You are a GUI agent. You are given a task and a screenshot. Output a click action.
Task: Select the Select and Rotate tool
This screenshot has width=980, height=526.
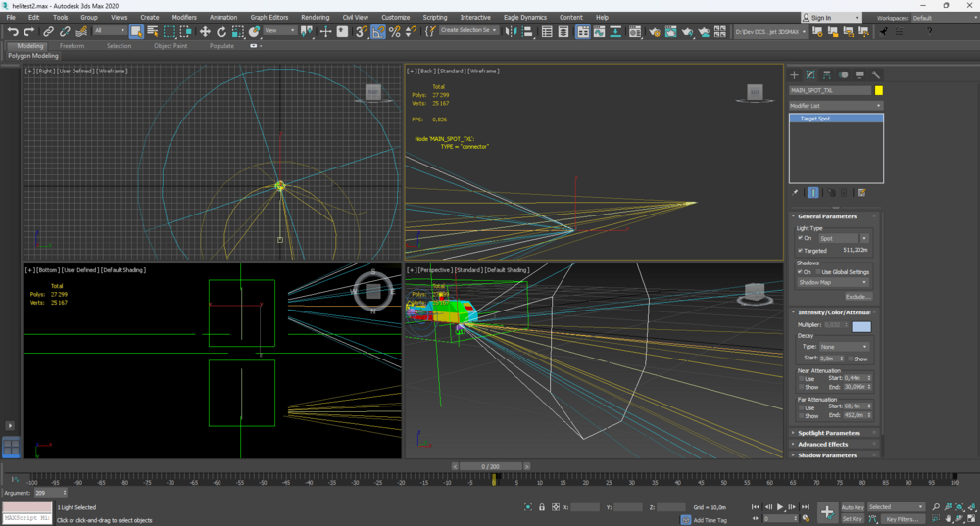pos(220,32)
